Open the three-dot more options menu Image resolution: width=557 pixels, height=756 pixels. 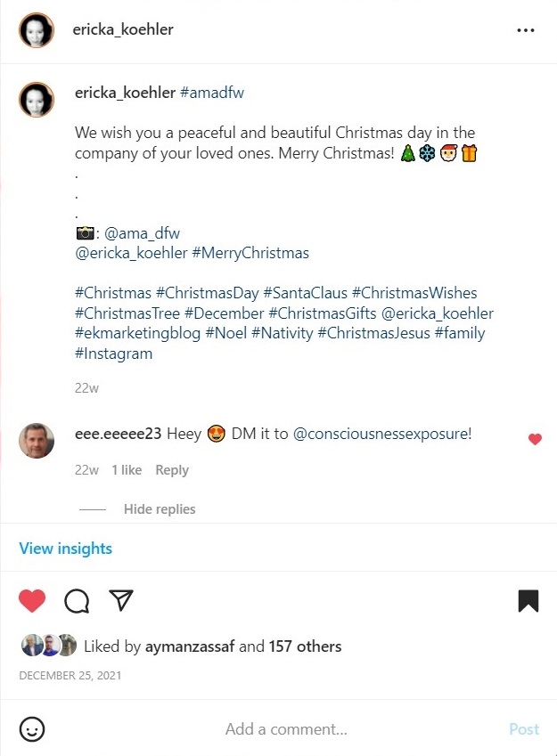click(x=526, y=30)
